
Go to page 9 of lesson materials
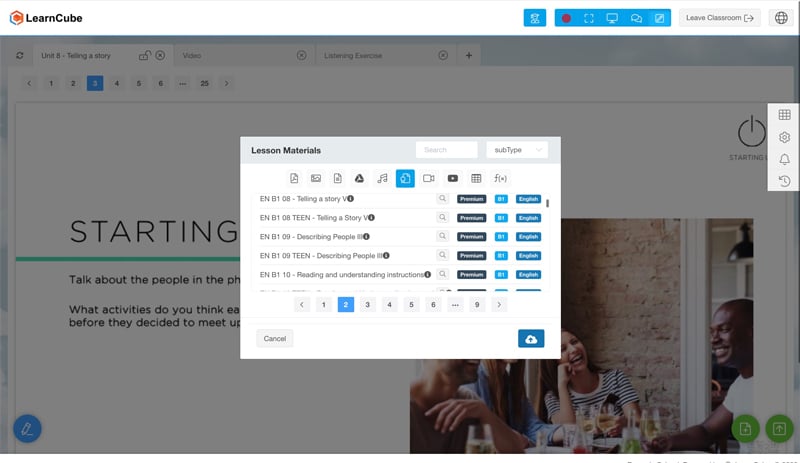coord(477,305)
